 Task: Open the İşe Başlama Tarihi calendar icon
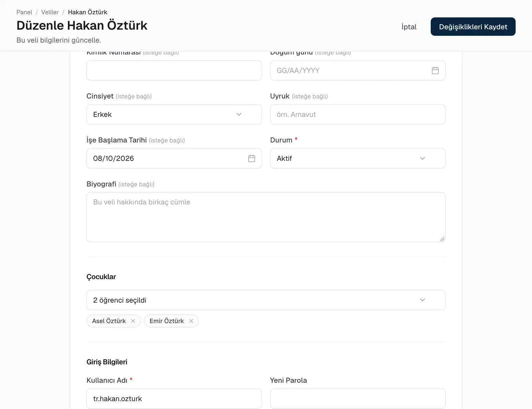pos(252,158)
